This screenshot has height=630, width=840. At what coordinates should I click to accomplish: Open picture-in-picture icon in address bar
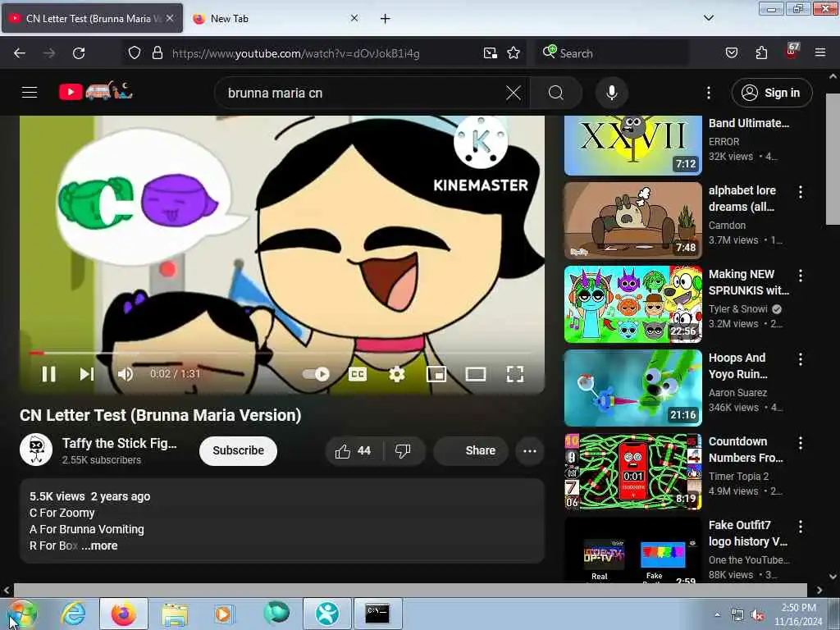click(x=491, y=53)
